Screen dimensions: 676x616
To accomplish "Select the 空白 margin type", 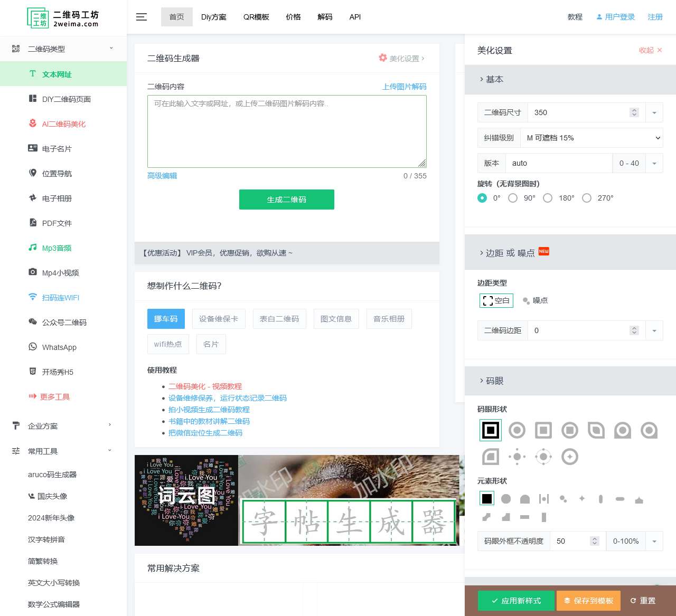I will (495, 300).
